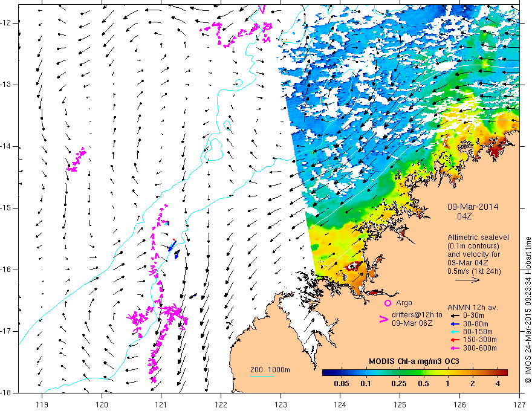Select the '09-Mar-2014' date text
Viewport: 532px width, 411px height.
[473, 207]
